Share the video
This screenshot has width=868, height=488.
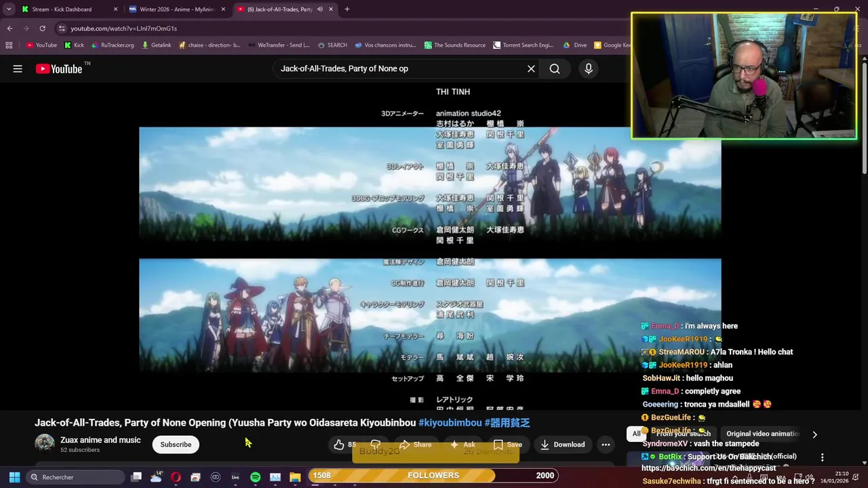click(x=415, y=445)
